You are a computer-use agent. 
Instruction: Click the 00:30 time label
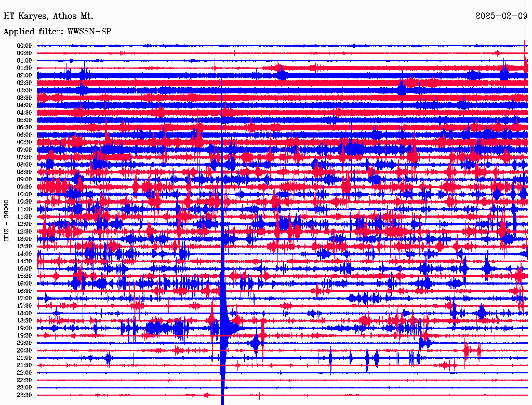pos(24,53)
